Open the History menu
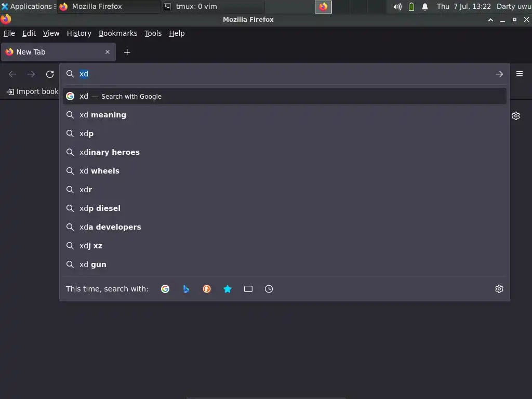The width and height of the screenshot is (532, 399). tap(79, 33)
